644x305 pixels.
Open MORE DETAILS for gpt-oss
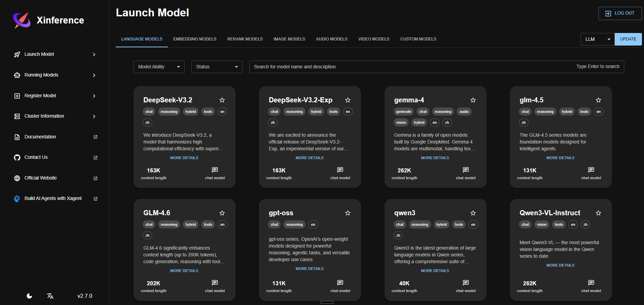(x=310, y=269)
